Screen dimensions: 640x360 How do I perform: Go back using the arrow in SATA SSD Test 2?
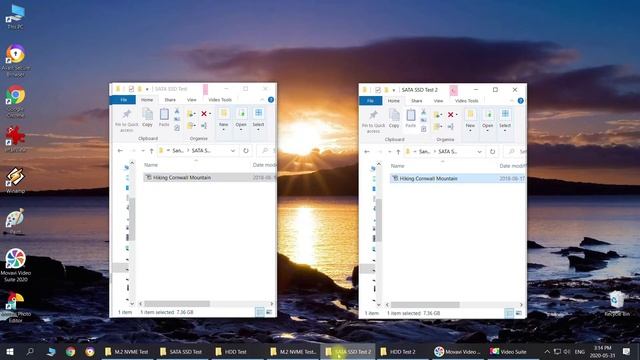pos(367,151)
